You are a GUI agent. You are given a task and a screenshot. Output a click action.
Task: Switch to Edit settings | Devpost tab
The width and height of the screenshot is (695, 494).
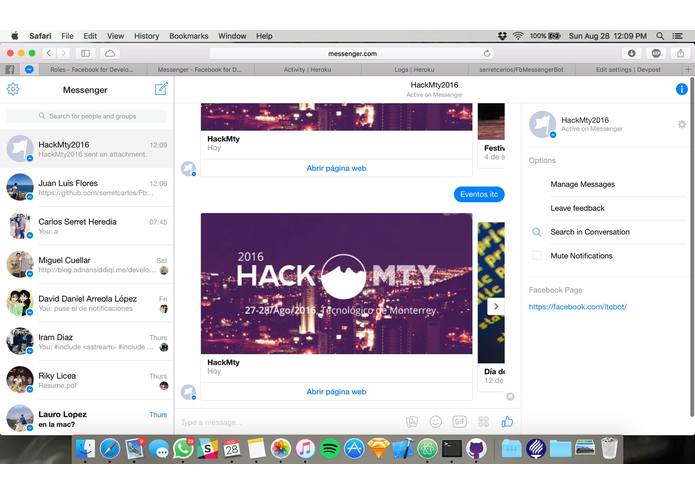pos(628,70)
